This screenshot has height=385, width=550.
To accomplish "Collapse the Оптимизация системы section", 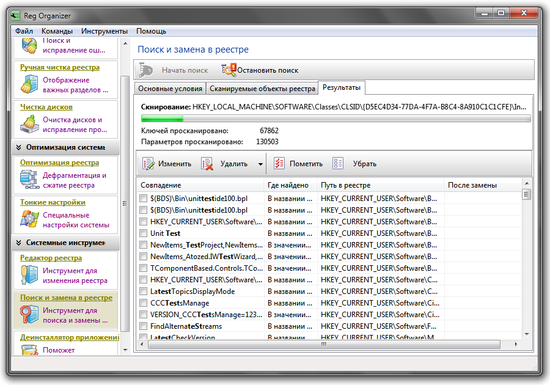I will (19, 147).
